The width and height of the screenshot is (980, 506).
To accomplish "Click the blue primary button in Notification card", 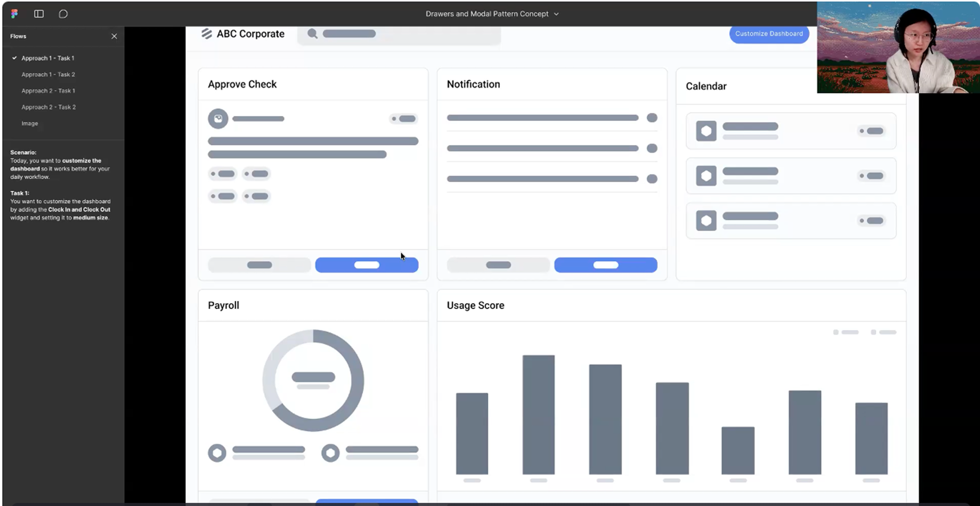I will [x=606, y=265].
